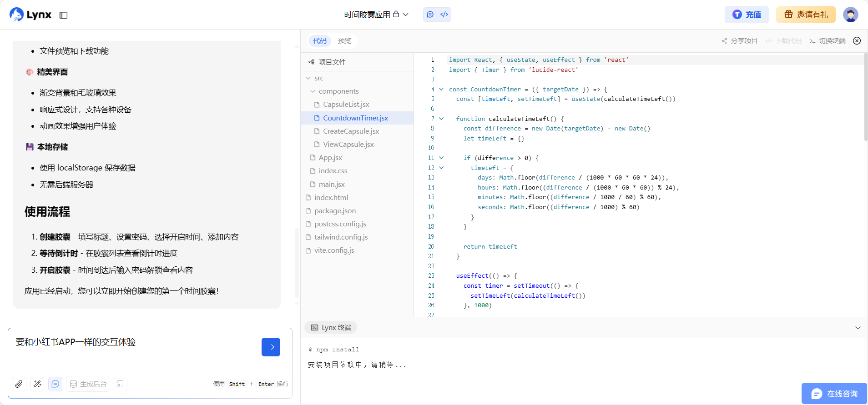Collapse the src folder
868x405 pixels.
(x=308, y=78)
